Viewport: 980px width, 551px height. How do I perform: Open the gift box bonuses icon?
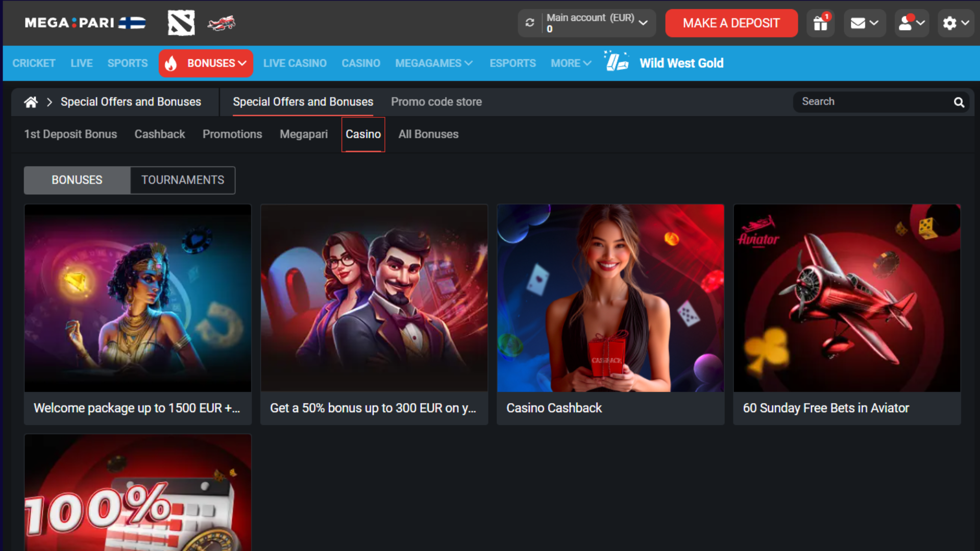820,23
